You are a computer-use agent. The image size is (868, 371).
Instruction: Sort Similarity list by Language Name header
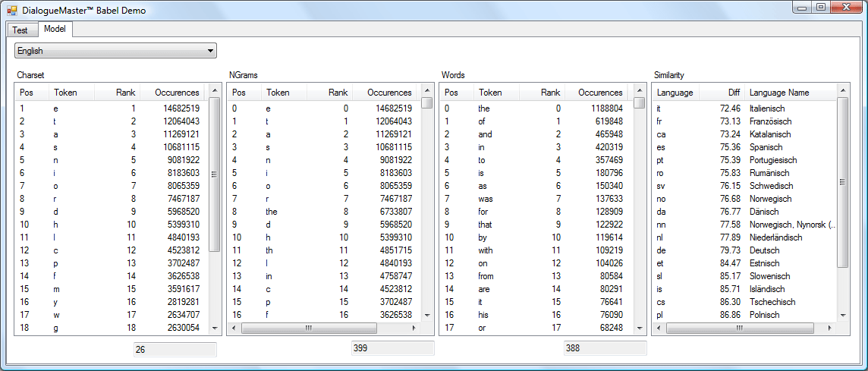click(x=790, y=93)
